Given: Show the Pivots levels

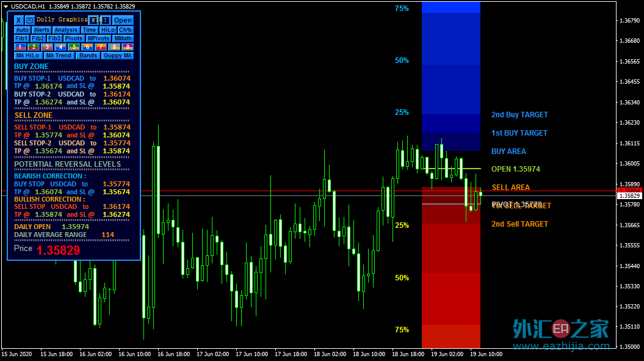Looking at the screenshot, I should (x=73, y=38).
